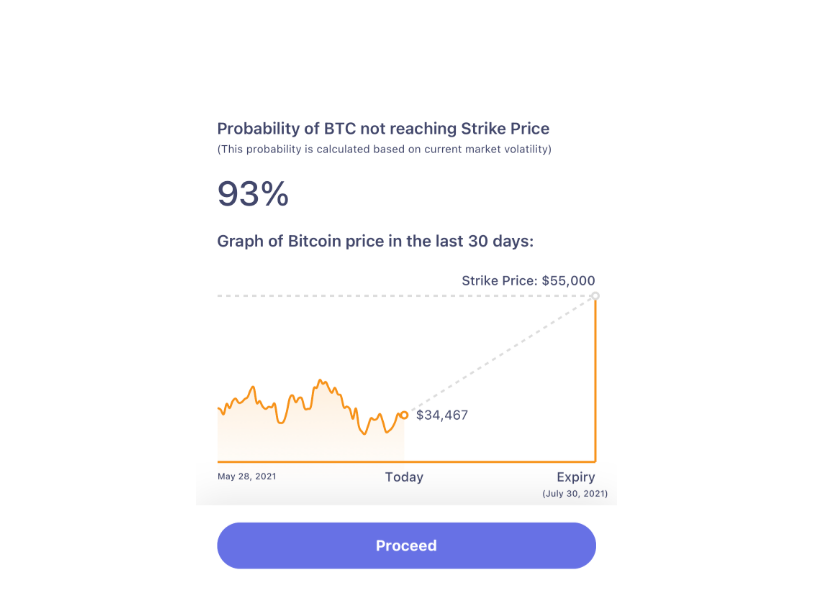Click the orange horizontal chart baseline

[406, 462]
